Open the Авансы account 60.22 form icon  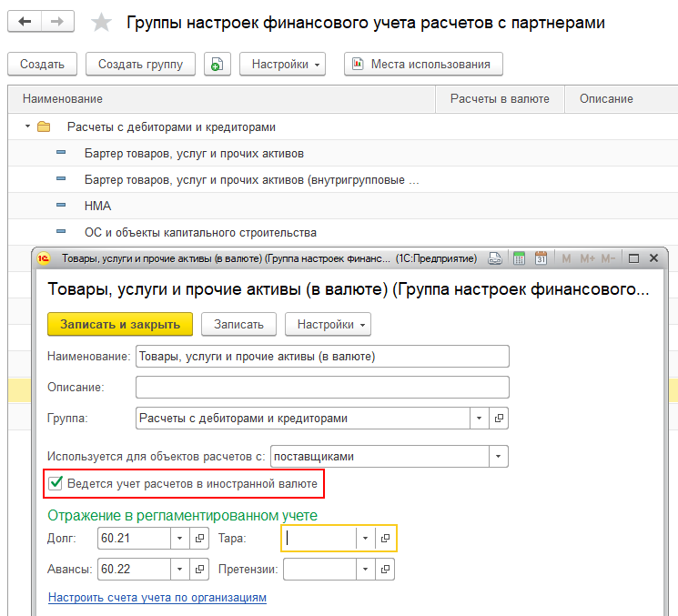199,569
